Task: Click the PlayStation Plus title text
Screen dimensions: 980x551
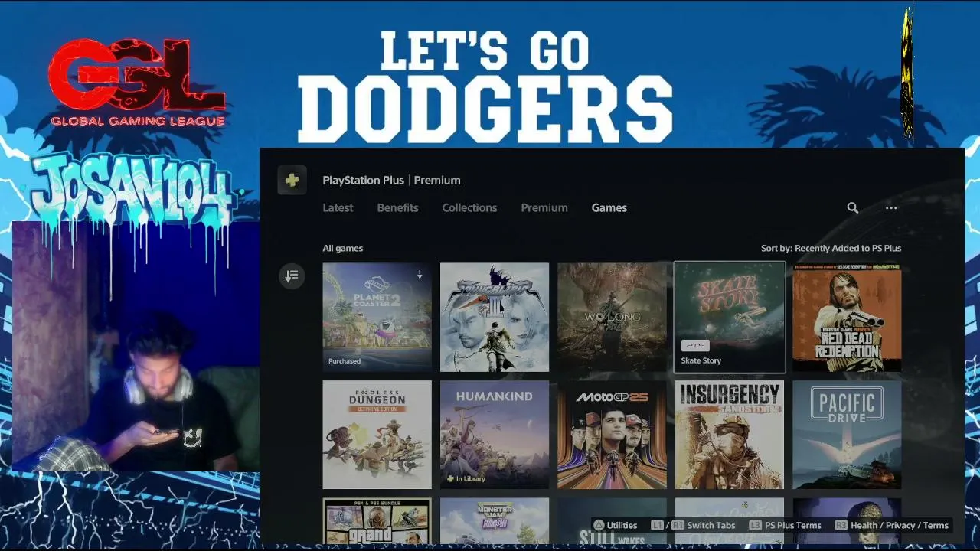Action: 363,181
